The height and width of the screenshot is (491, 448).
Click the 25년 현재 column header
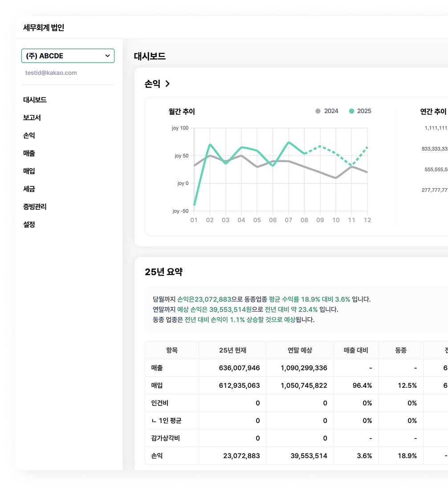[x=232, y=350]
